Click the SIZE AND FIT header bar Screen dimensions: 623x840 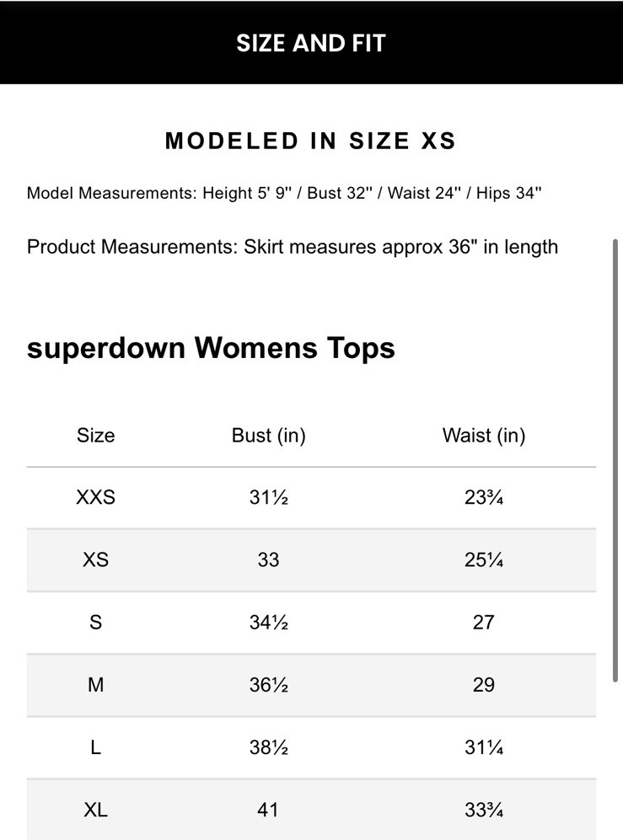tap(311, 43)
